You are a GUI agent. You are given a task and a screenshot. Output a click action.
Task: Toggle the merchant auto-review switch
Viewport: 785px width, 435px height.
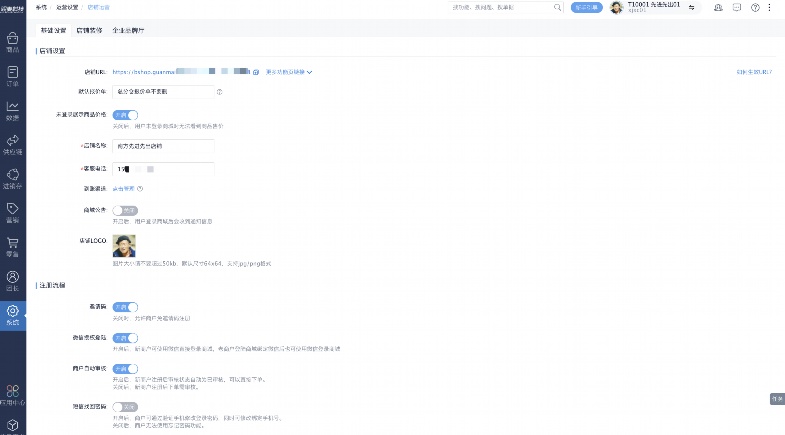125,369
